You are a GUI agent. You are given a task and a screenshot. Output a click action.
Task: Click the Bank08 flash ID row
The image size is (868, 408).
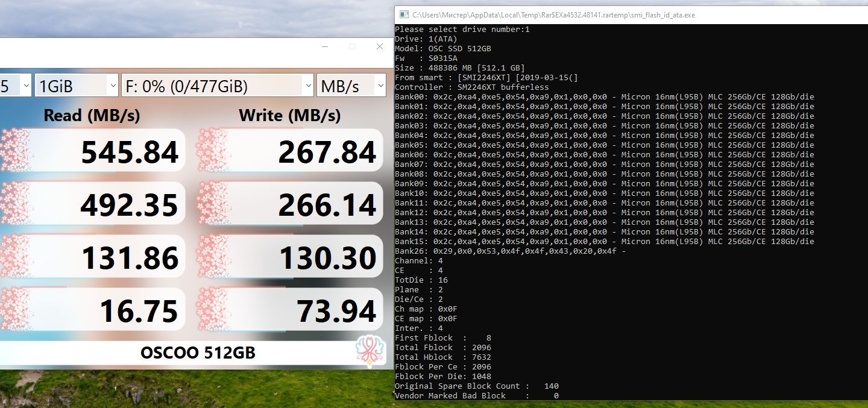[x=605, y=174]
